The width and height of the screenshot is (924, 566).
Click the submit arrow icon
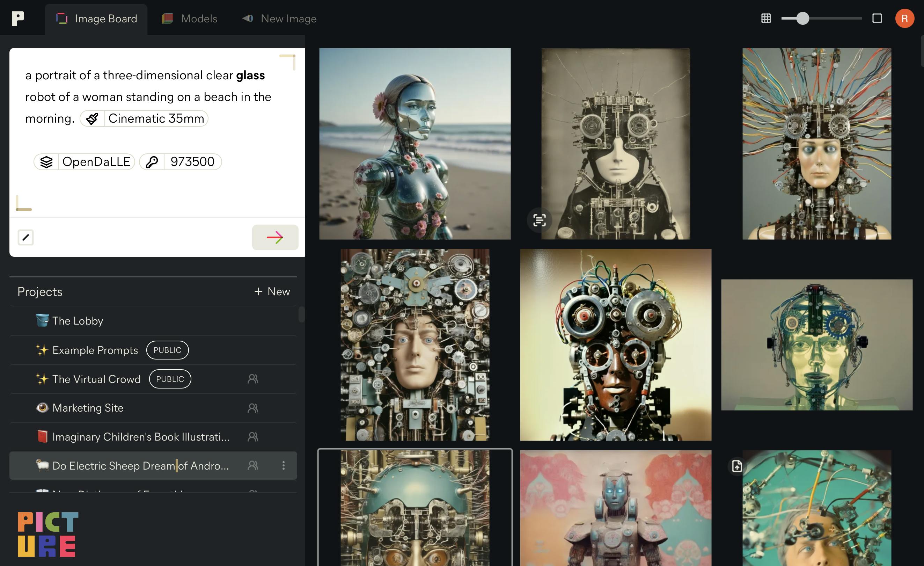point(274,237)
